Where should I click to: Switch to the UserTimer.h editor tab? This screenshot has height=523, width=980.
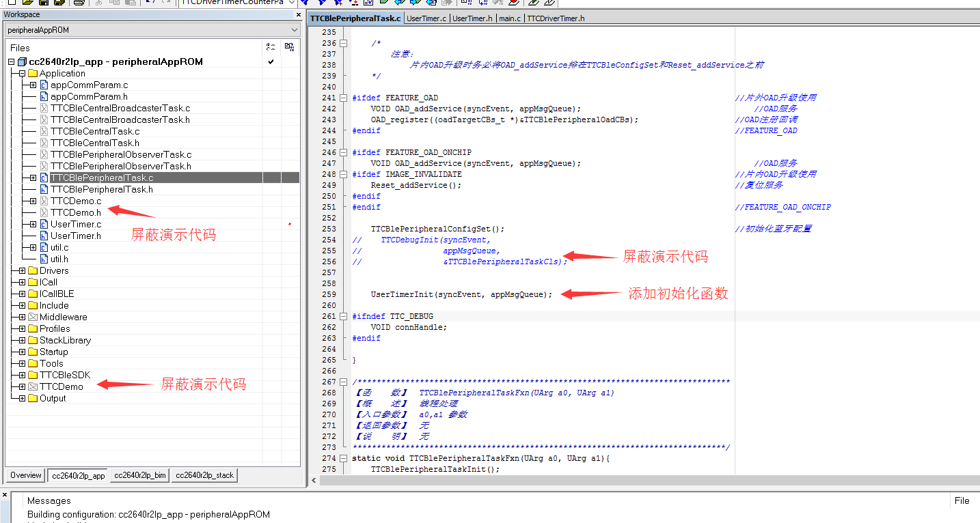pos(473,18)
